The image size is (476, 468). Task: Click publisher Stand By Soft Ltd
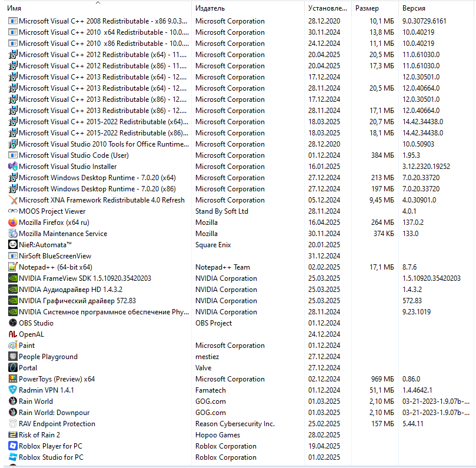point(222,211)
